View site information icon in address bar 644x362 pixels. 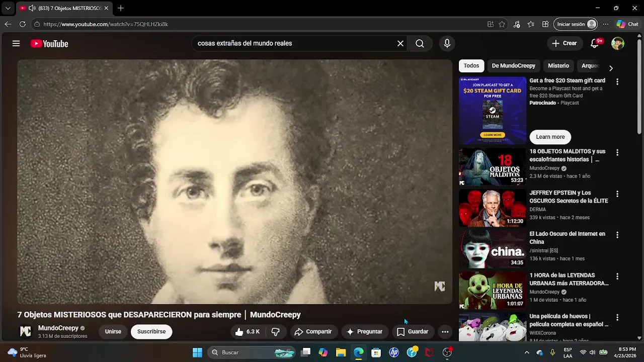point(37,24)
